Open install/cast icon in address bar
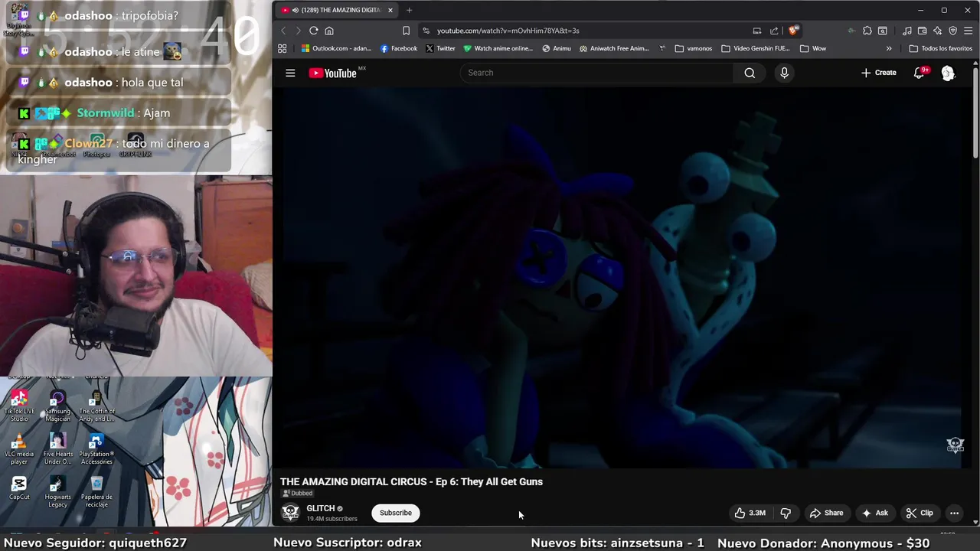This screenshot has width=980, height=551. pos(756,31)
